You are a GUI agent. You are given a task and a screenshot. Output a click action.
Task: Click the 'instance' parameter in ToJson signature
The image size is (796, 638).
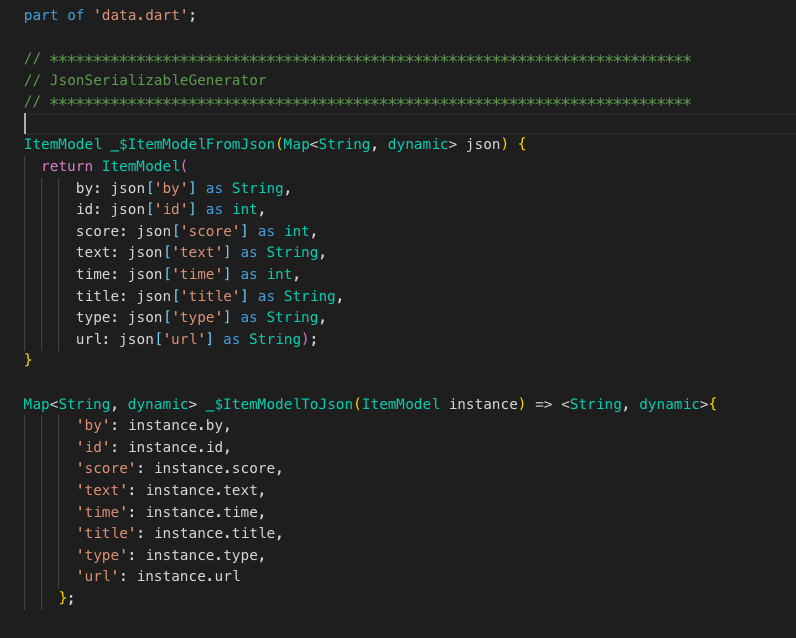(x=483, y=404)
